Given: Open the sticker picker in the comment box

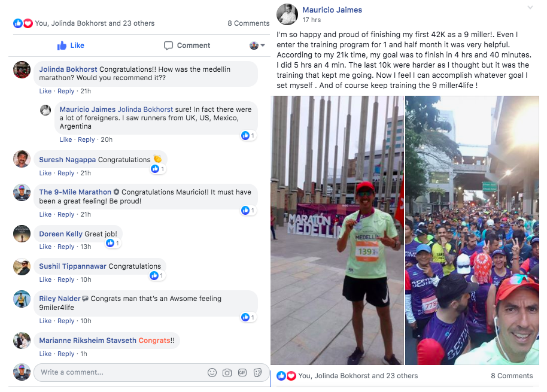Looking at the screenshot, I should 258,372.
